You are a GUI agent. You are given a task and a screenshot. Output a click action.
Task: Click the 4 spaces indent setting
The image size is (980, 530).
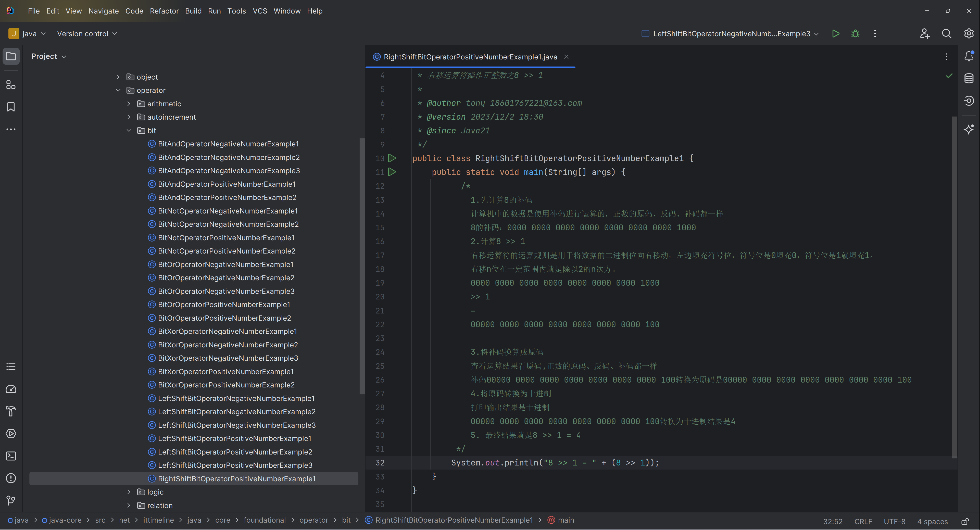tap(933, 521)
